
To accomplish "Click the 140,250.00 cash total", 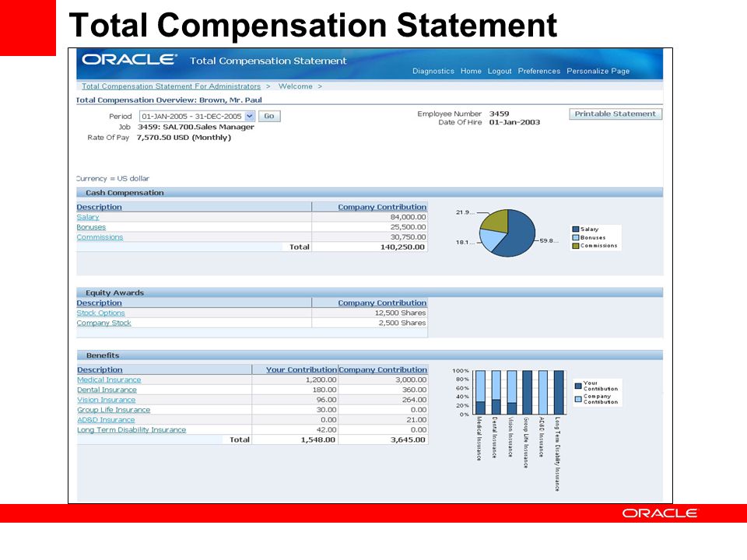I will [402, 247].
